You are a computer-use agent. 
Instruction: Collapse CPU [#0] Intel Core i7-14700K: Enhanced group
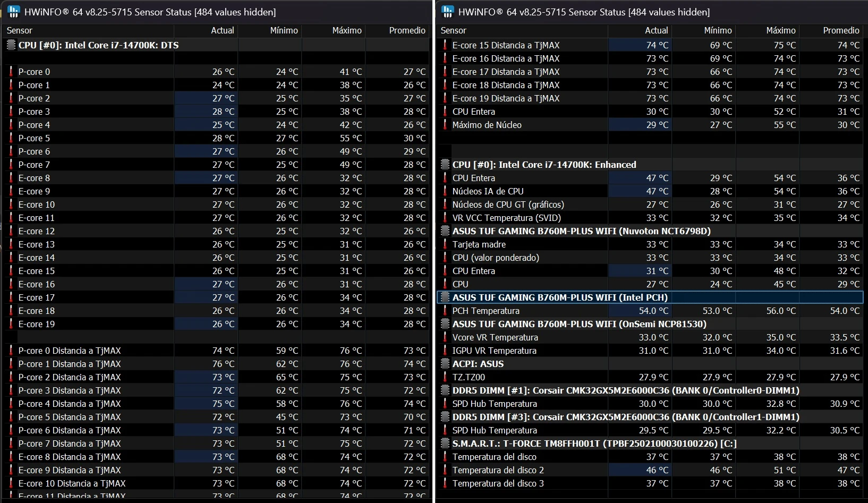pos(651,165)
